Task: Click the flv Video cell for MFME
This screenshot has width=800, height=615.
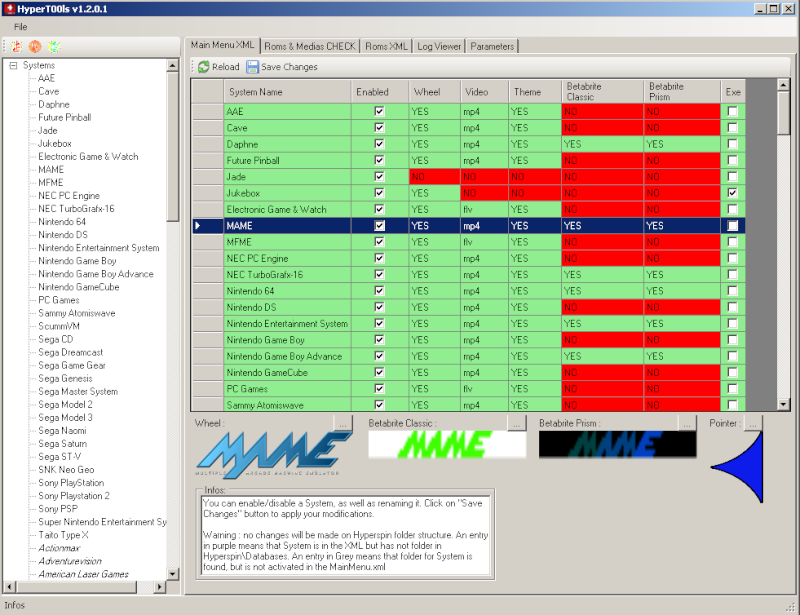Action: [x=484, y=242]
